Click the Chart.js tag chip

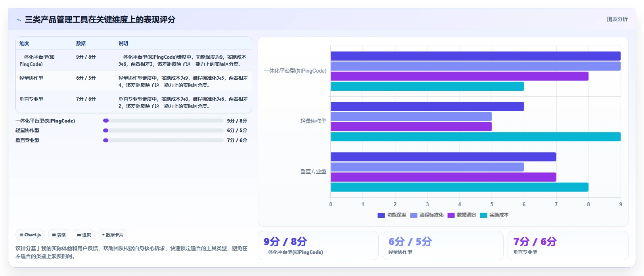(30, 235)
